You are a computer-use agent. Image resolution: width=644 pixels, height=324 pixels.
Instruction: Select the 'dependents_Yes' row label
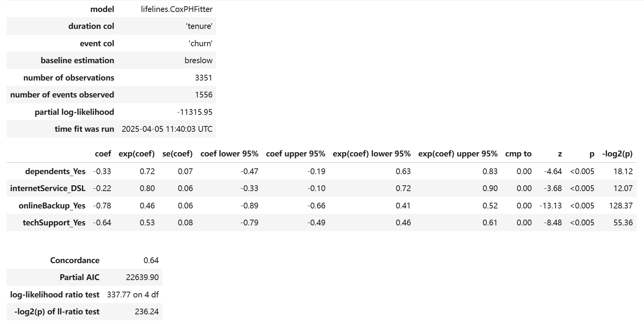click(x=55, y=171)
